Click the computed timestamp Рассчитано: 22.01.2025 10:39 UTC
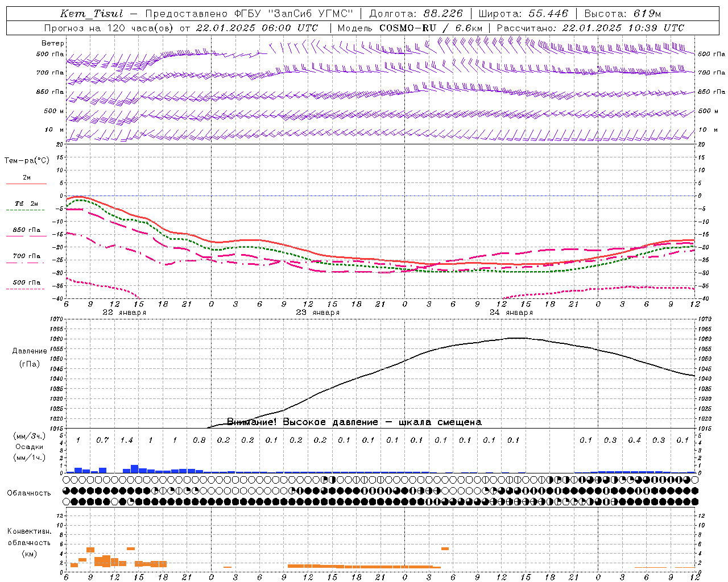Image resolution: width=728 pixels, height=582 pixels. pyautogui.click(x=590, y=28)
